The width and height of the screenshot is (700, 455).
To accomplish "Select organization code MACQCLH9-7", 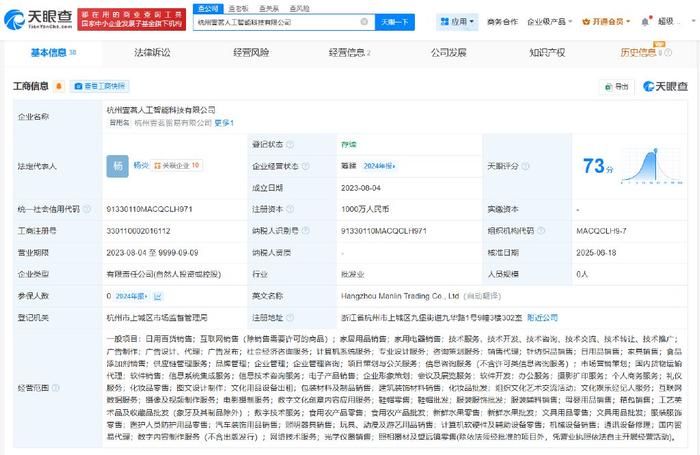I will (601, 231).
